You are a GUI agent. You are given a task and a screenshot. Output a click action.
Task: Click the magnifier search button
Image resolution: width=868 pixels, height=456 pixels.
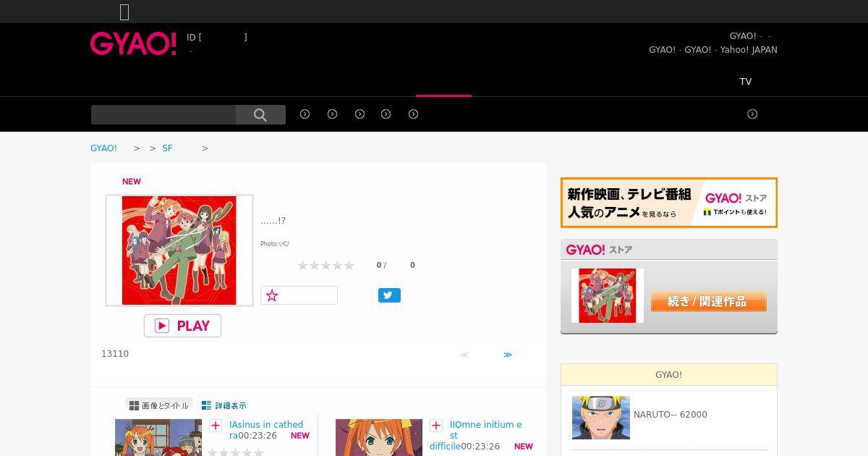point(260,114)
